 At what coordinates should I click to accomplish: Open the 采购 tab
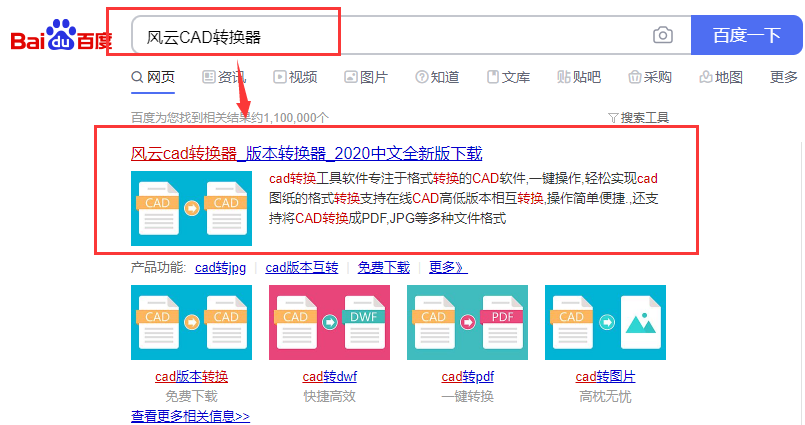pyautogui.click(x=649, y=78)
